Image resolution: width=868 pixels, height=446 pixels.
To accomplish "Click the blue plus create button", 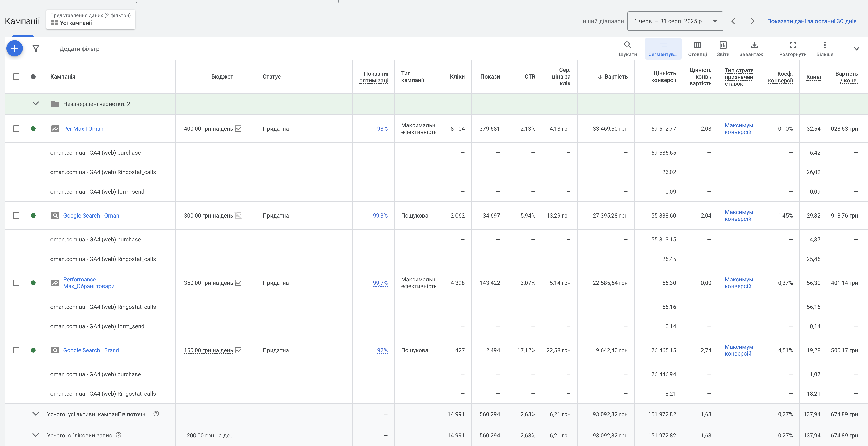I will pos(14,48).
